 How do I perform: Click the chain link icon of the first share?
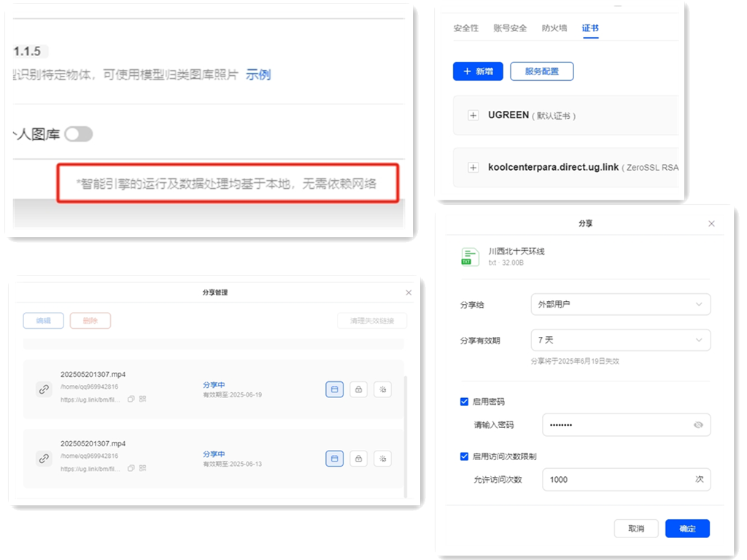coord(44,390)
